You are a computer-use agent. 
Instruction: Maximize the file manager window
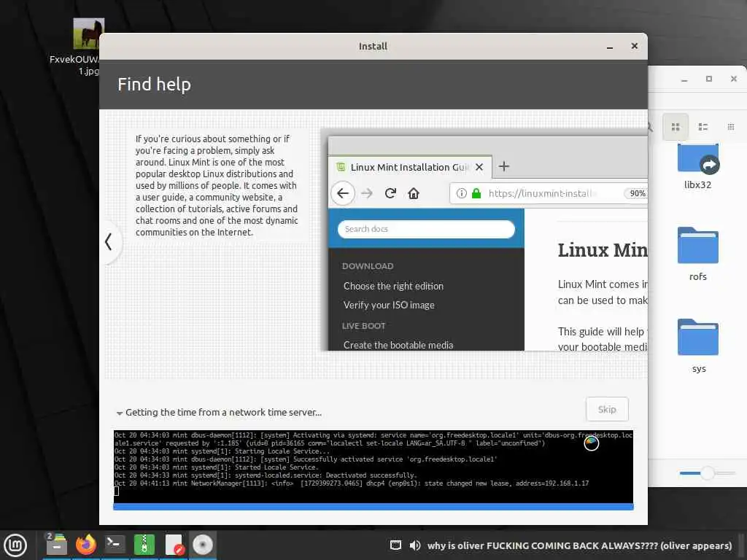click(709, 79)
